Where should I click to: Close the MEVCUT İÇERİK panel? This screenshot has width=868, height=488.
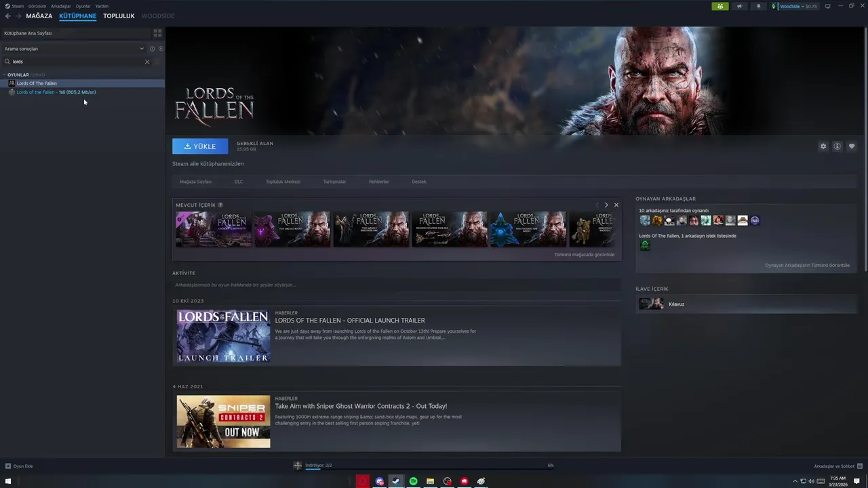coord(616,205)
